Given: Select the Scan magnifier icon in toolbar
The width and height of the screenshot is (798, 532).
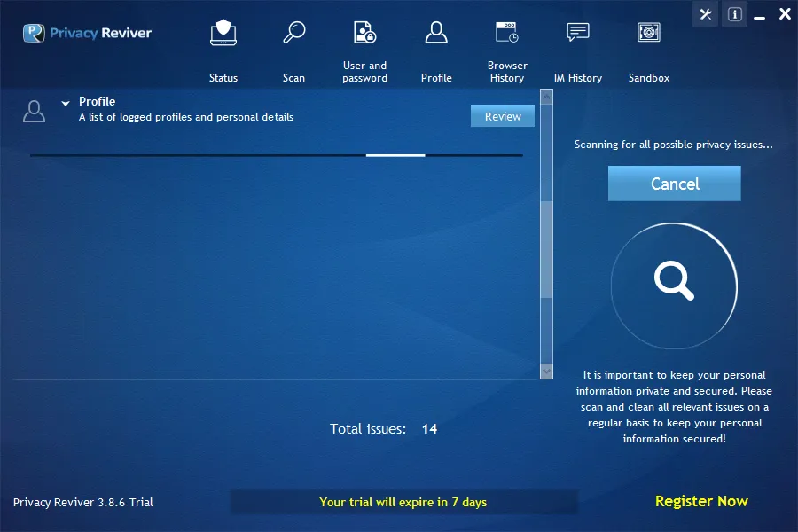Looking at the screenshot, I should [294, 32].
